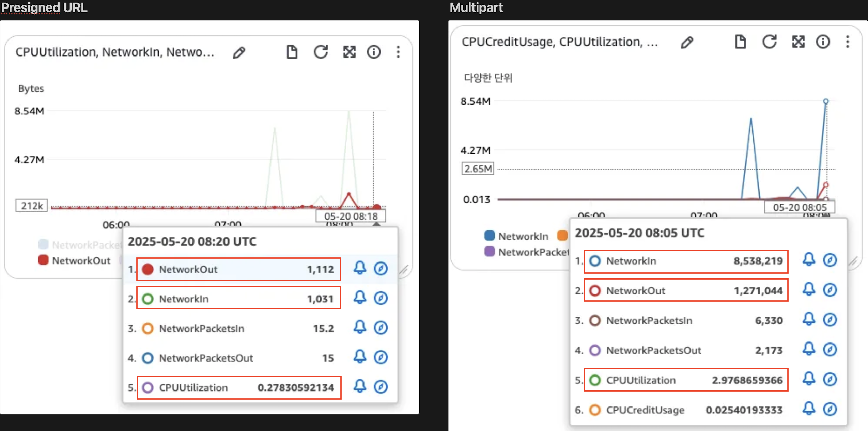Open metrics explorer for NetworkPacketsOut 15
Viewport: 868px width, 431px height.
(381, 357)
